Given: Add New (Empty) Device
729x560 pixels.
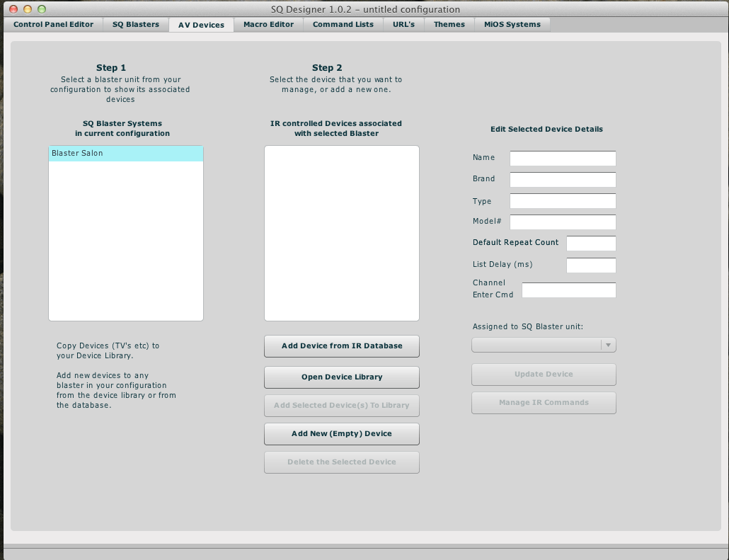Looking at the screenshot, I should (x=342, y=434).
